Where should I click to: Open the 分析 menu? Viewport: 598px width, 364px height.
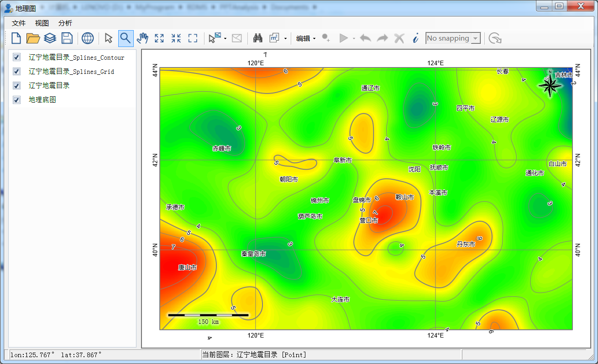(65, 23)
